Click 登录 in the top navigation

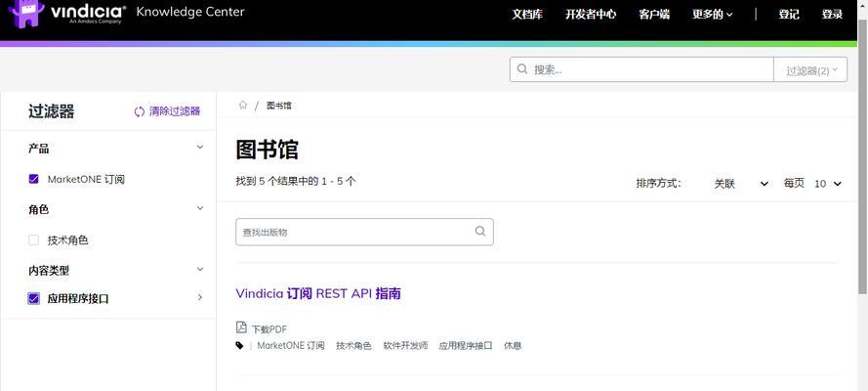[832, 15]
